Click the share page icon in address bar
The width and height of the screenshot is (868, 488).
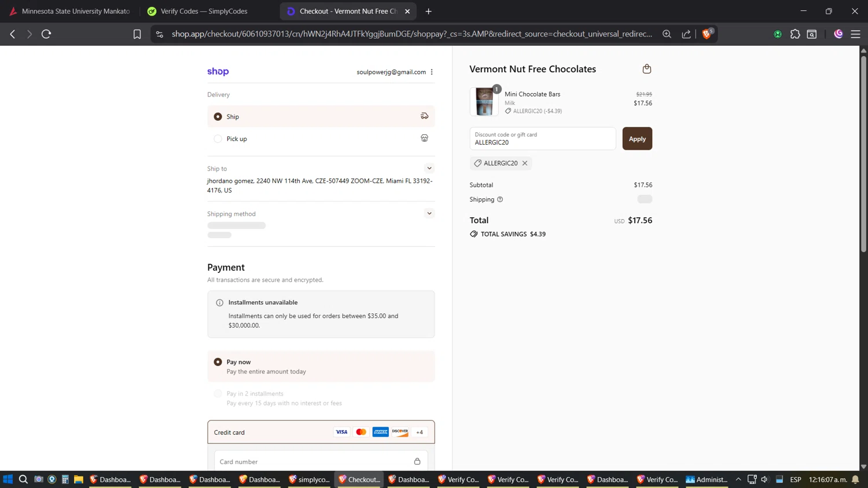click(686, 34)
